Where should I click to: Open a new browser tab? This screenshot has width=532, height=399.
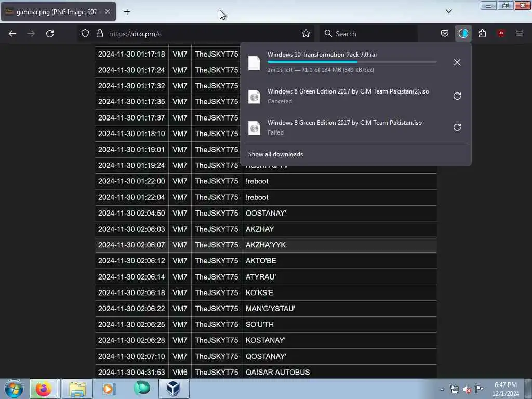coord(127,12)
